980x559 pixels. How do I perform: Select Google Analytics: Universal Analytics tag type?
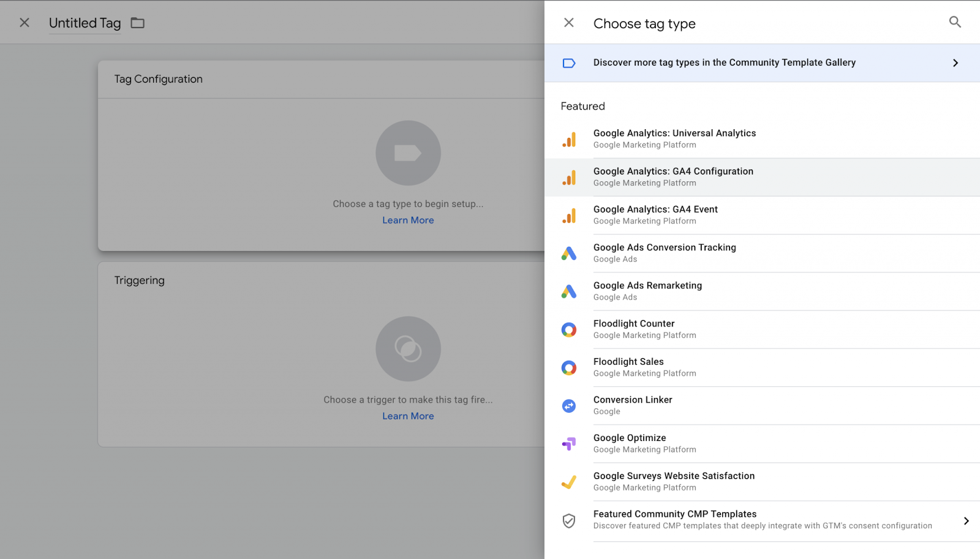point(762,139)
